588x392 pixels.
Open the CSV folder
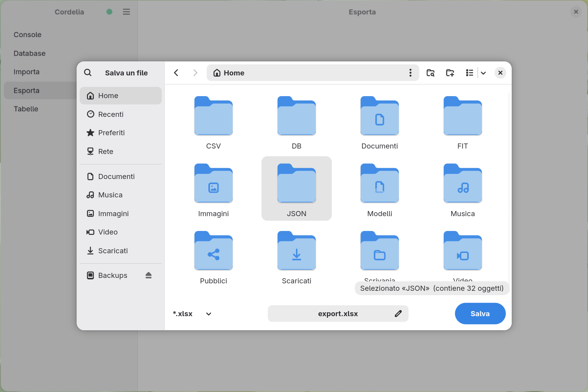pyautogui.click(x=213, y=122)
